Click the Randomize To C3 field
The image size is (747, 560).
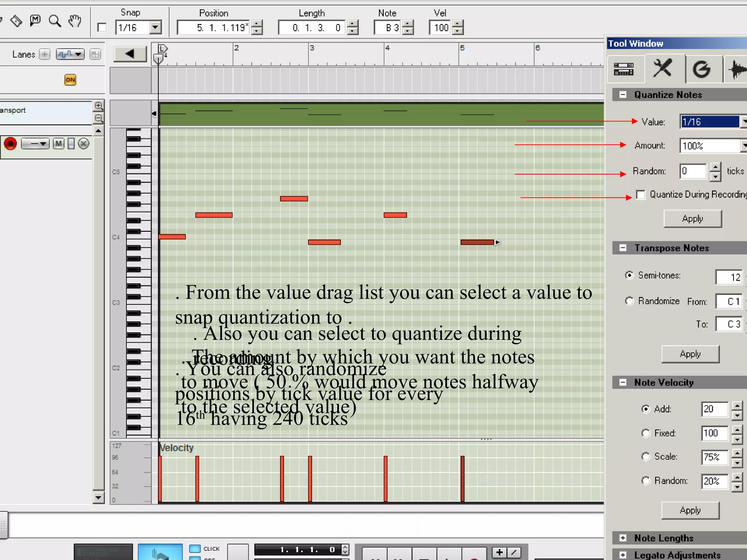pyautogui.click(x=729, y=324)
